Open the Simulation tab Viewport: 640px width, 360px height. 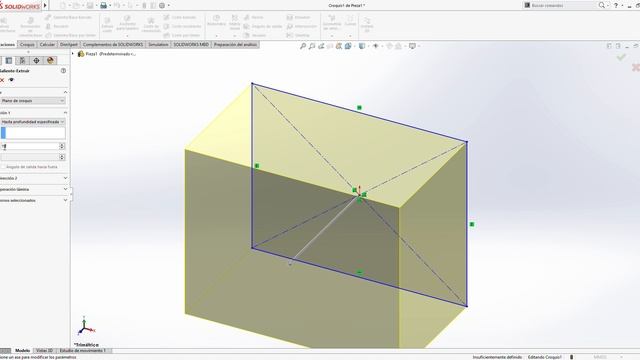coord(158,44)
